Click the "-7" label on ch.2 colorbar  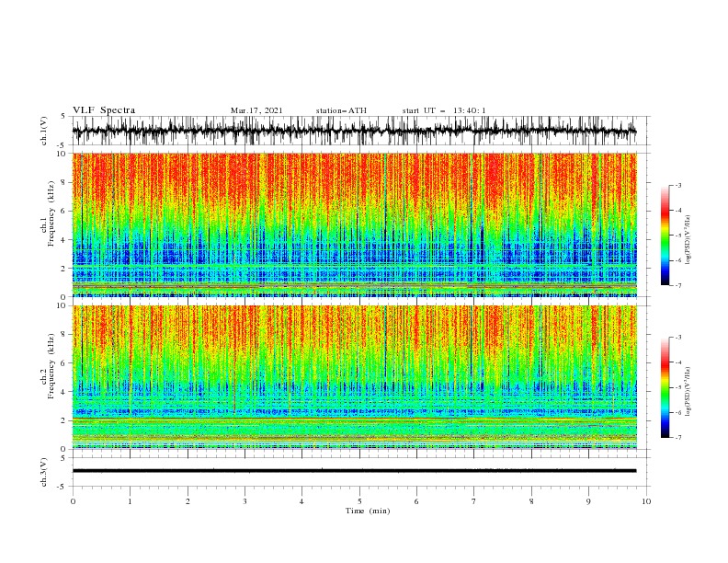(678, 437)
